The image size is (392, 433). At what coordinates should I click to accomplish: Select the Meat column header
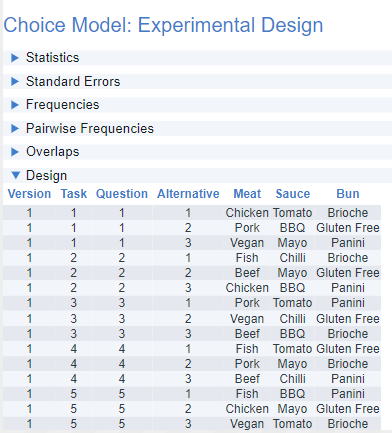pyautogui.click(x=247, y=194)
